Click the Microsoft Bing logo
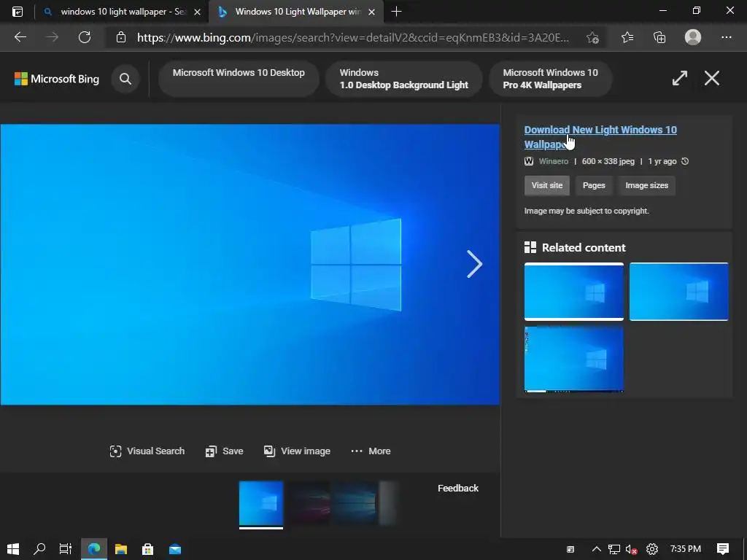This screenshot has height=560, width=747. point(57,79)
